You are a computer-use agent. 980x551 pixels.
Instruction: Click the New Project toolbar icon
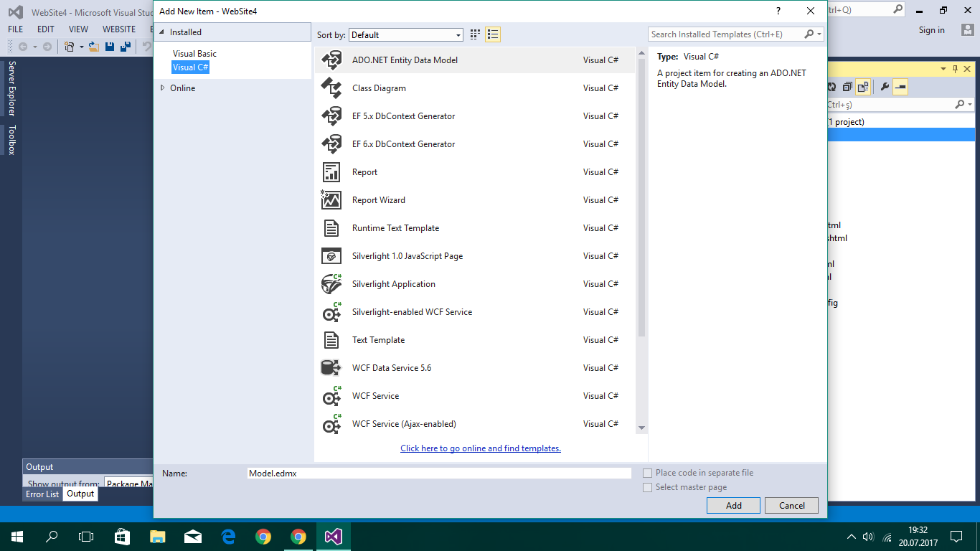coord(70,47)
